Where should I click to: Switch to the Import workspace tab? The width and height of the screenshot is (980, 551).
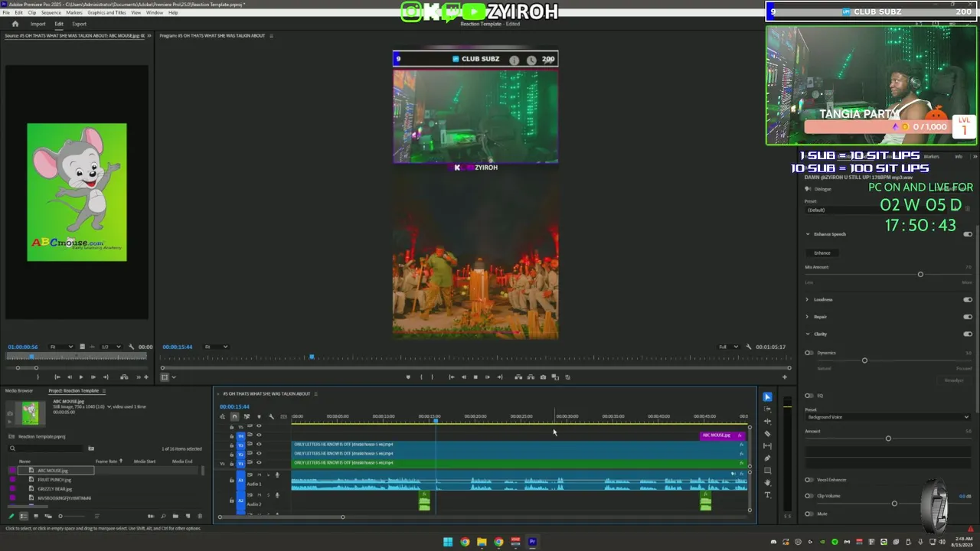pos(38,24)
